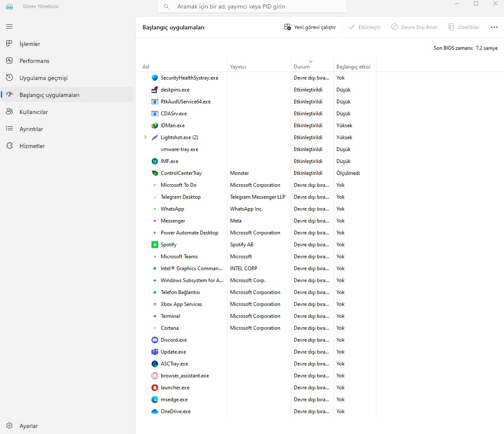Click the msedge.exe Edge icon
This screenshot has width=504, height=434.
pyautogui.click(x=155, y=399)
